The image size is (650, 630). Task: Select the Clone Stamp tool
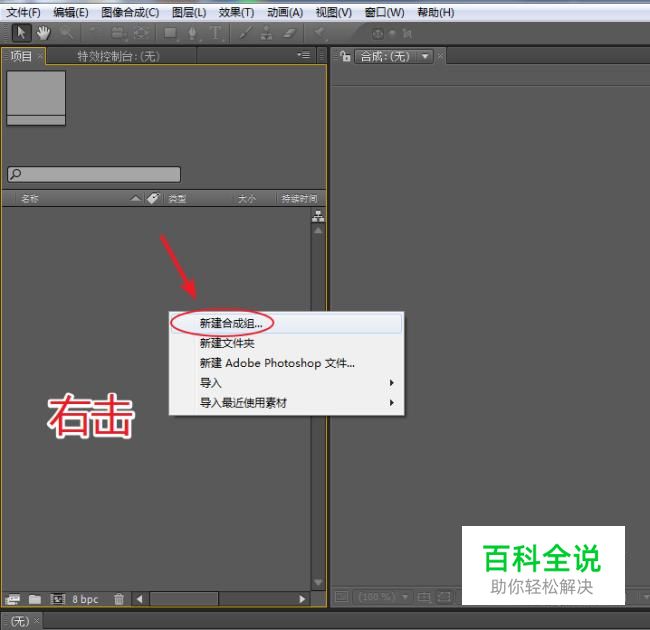tap(267, 33)
